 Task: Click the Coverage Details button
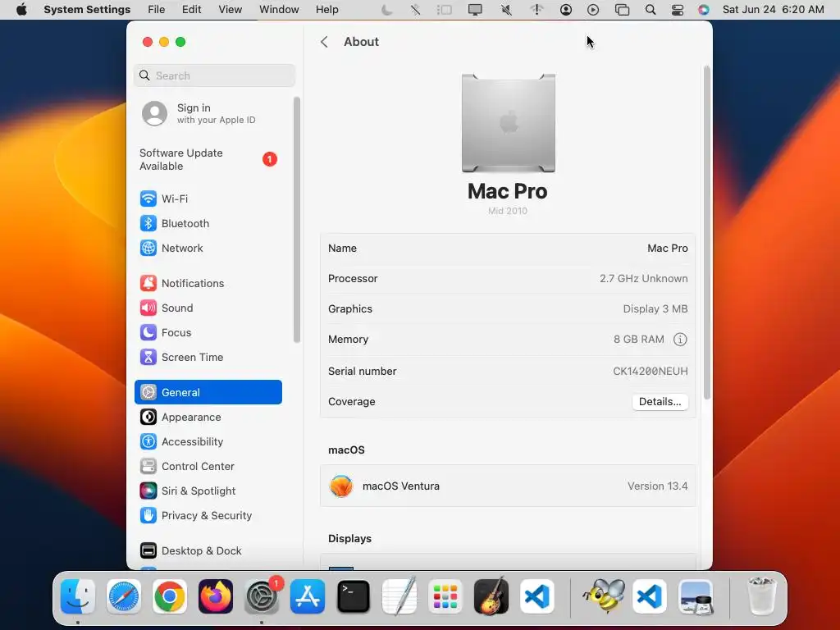pos(660,402)
